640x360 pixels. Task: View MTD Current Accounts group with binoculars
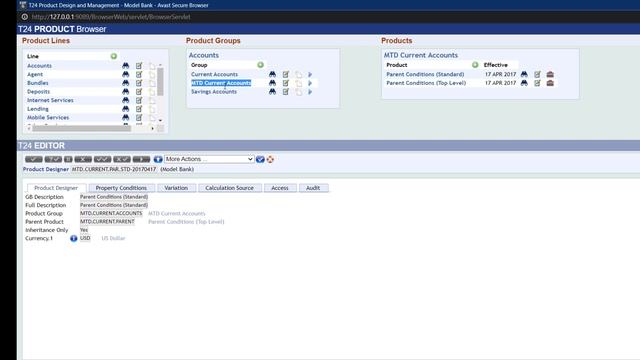coord(272,83)
